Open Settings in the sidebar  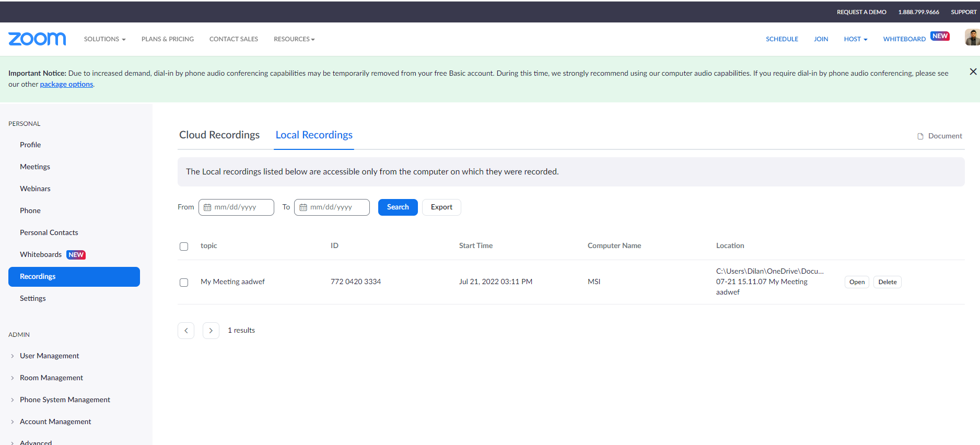coord(33,298)
